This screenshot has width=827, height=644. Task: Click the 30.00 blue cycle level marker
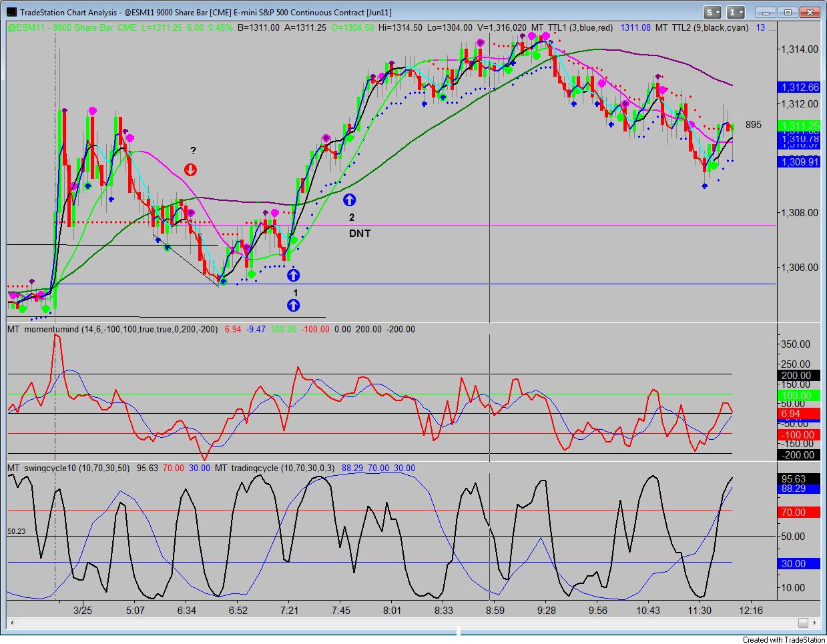click(x=799, y=564)
